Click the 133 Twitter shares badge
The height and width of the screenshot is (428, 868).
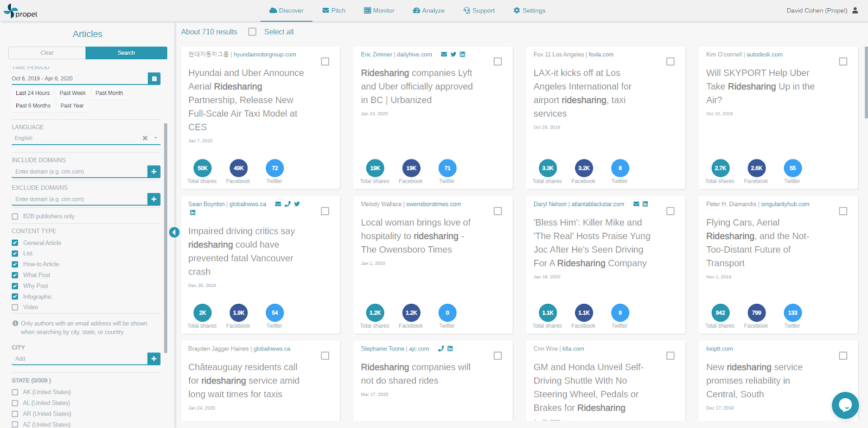[x=793, y=313]
